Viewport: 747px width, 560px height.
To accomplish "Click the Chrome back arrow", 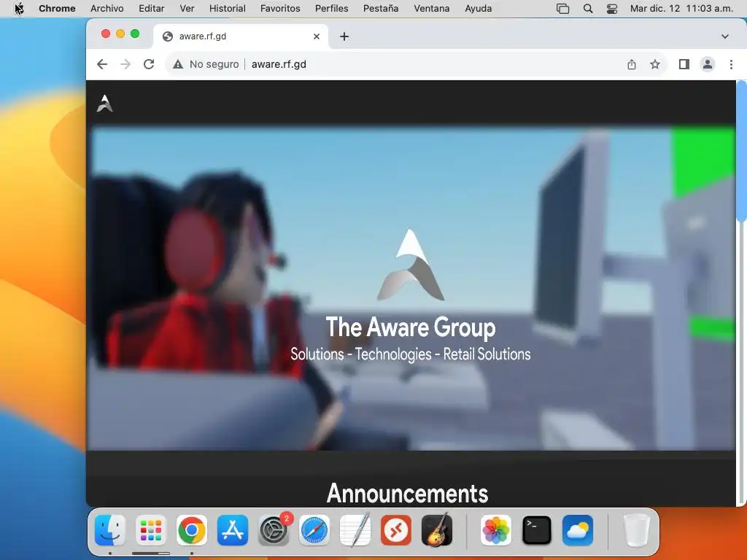I will pyautogui.click(x=102, y=64).
